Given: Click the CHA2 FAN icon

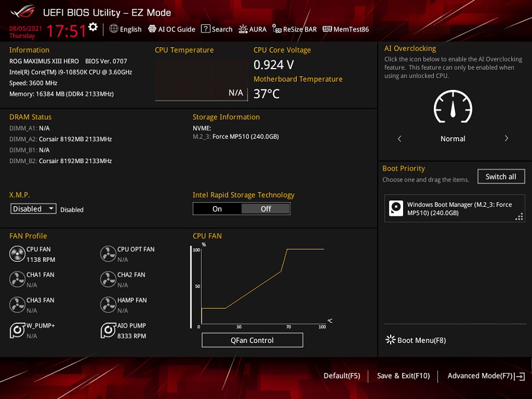Looking at the screenshot, I should [x=108, y=280].
